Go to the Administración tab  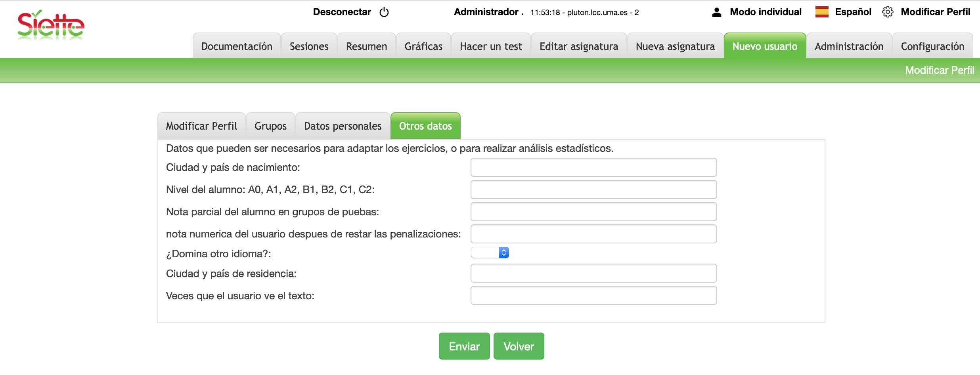click(x=849, y=46)
